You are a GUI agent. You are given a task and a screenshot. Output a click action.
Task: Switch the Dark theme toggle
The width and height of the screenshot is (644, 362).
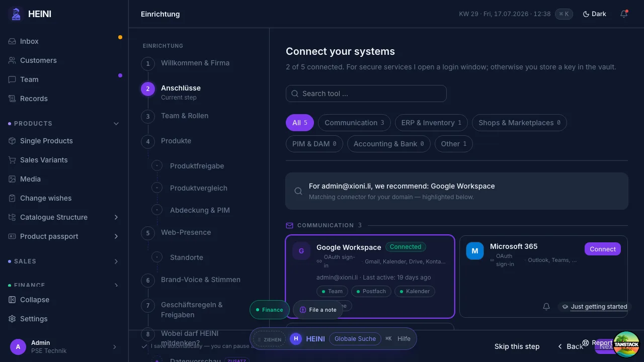pyautogui.click(x=594, y=14)
